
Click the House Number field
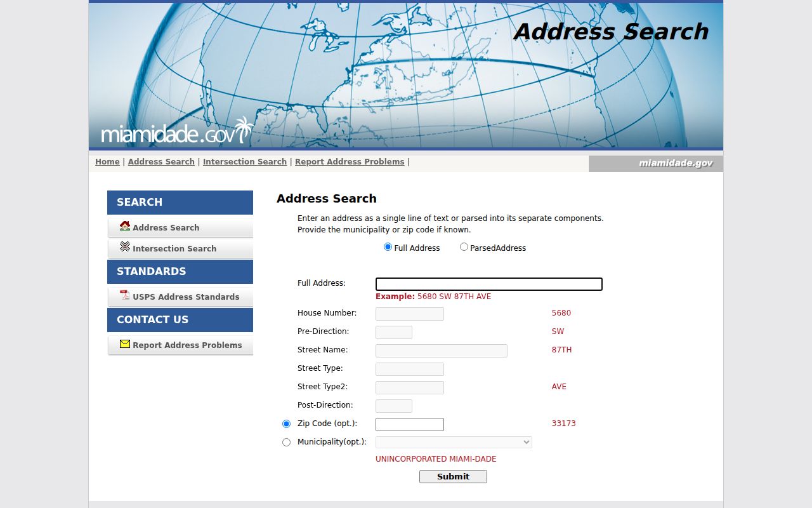410,314
